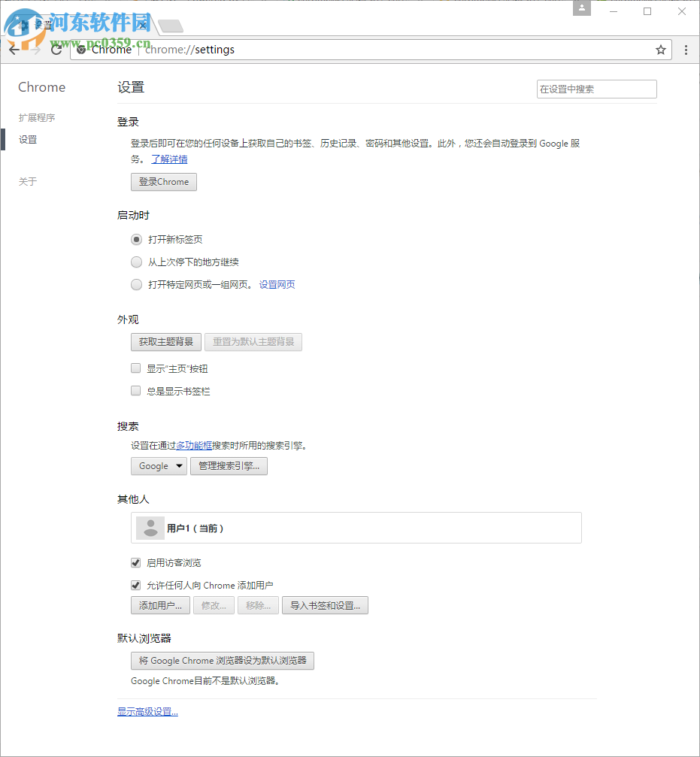Open the 关于 sidebar section
The image size is (700, 757).
pos(27,181)
